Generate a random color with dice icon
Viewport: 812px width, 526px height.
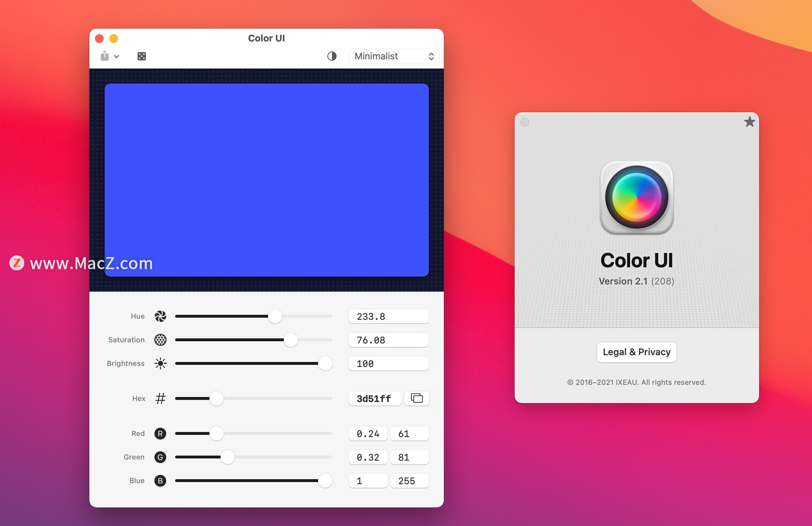[x=142, y=56]
